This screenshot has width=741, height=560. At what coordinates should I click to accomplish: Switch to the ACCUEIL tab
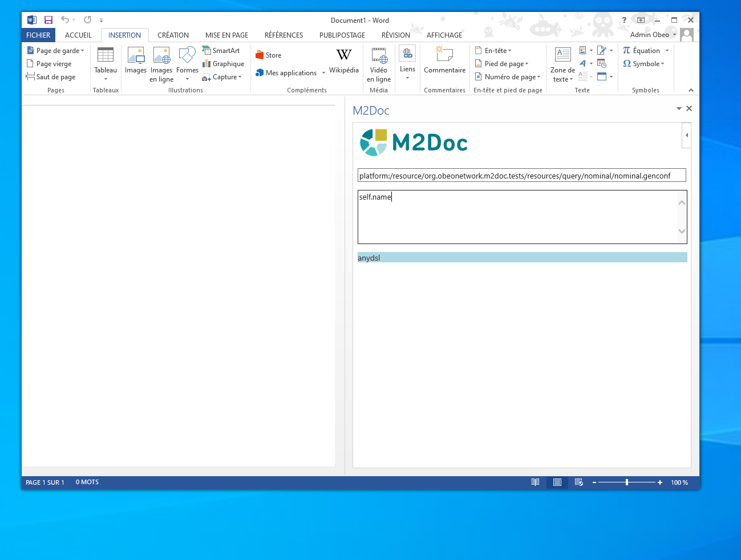click(78, 35)
